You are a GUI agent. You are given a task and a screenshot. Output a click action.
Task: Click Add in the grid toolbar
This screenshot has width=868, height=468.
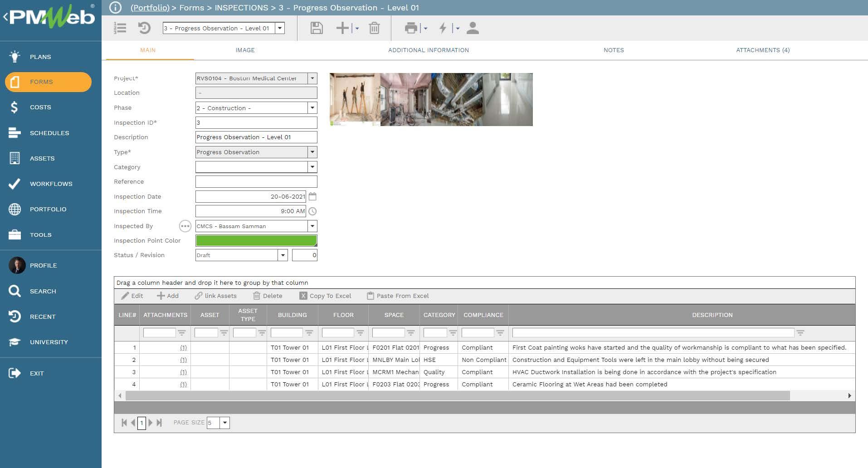[168, 296]
